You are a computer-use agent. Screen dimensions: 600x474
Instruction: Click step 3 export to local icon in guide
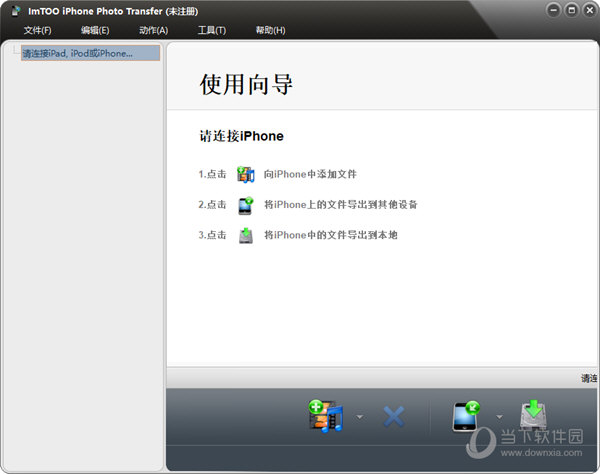coord(246,235)
